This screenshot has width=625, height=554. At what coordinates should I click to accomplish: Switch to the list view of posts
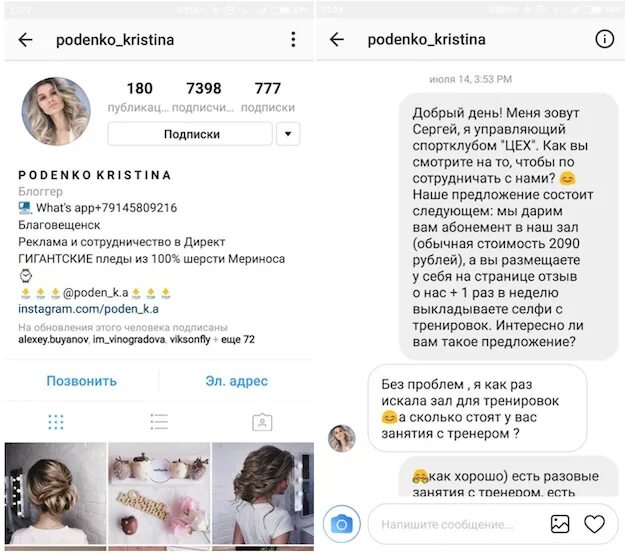click(x=159, y=422)
